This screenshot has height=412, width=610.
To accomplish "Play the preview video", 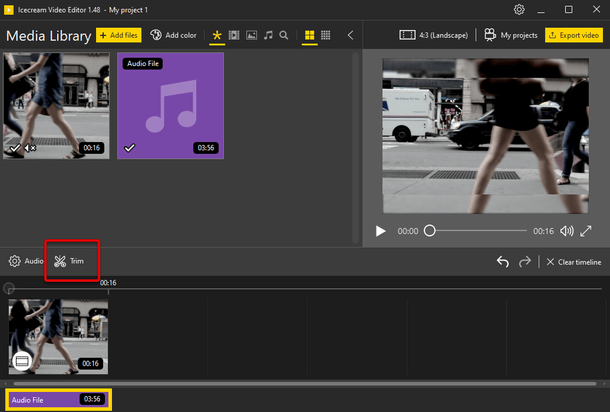I will point(380,231).
